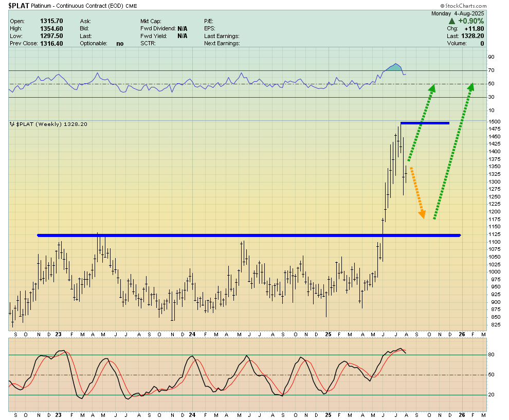Click the Optionable value "no"
509x420 pixels.
click(x=120, y=44)
